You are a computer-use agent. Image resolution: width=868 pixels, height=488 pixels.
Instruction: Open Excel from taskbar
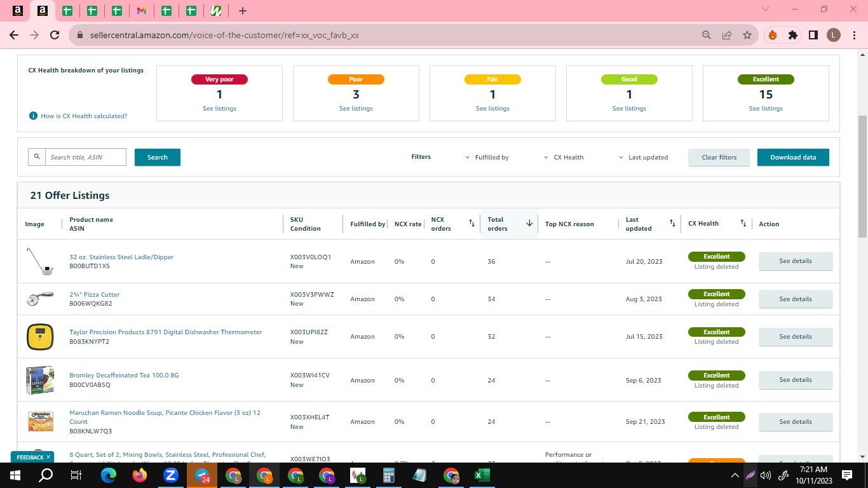482,475
